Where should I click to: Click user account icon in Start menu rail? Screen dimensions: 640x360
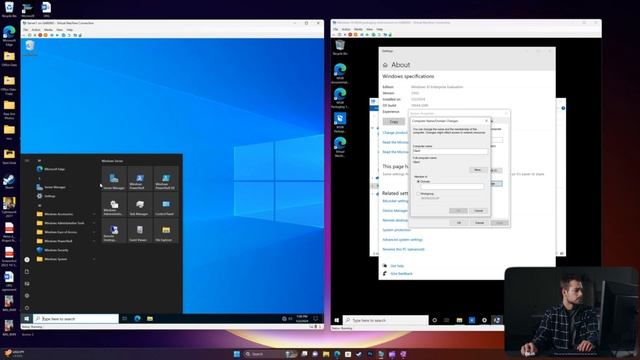point(27,260)
